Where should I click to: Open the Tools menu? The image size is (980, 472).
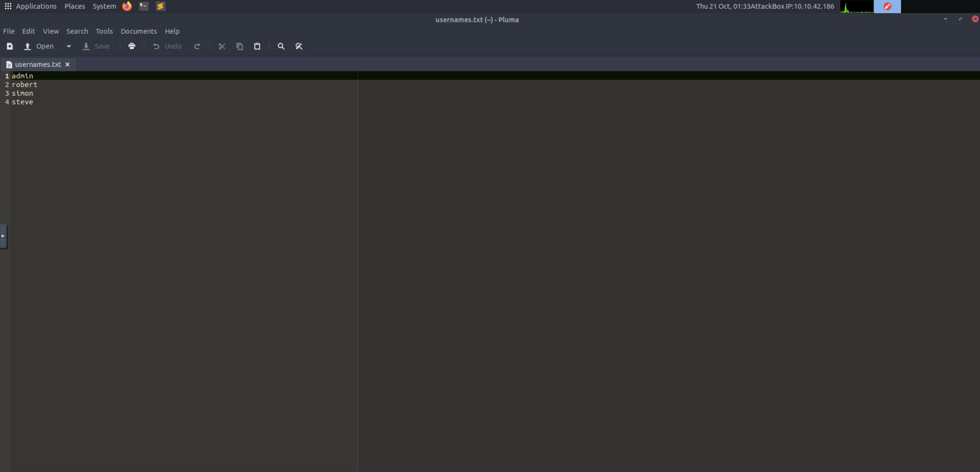click(x=104, y=31)
